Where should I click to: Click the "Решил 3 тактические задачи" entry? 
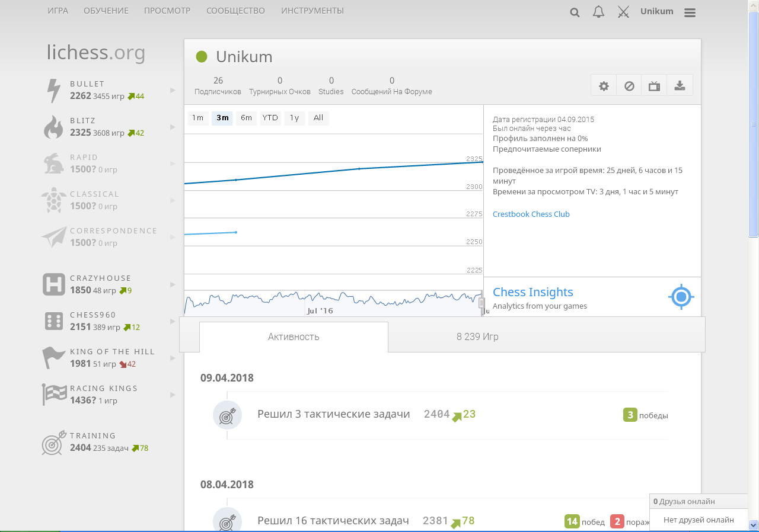tap(334, 414)
